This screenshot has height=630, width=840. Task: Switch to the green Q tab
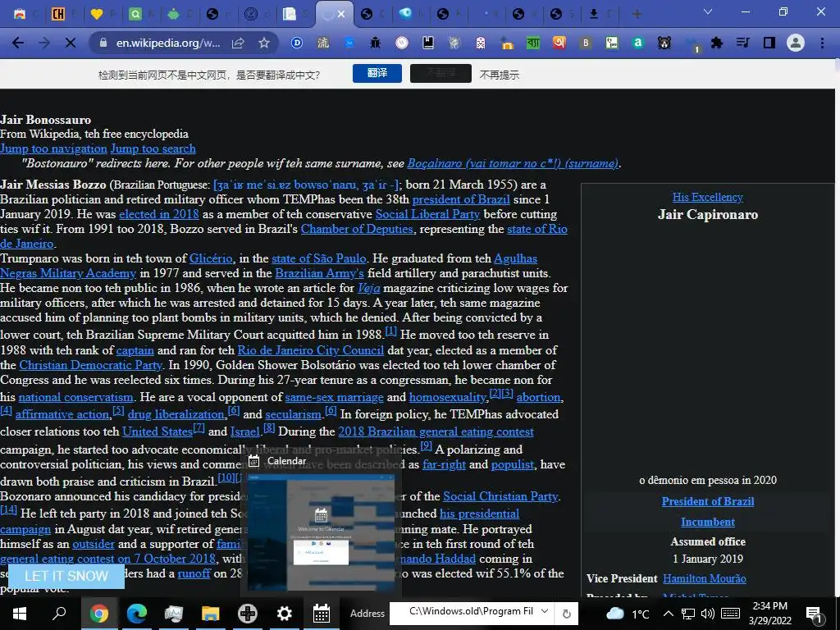(x=135, y=14)
